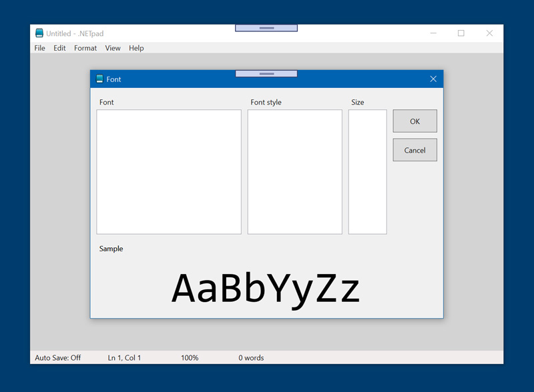Click inside the Font style list box
Viewport: 534px width, 392px height.
click(x=294, y=171)
